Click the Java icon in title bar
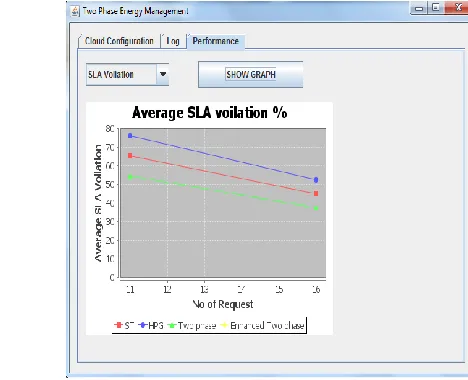The width and height of the screenshot is (468, 380). [x=75, y=11]
